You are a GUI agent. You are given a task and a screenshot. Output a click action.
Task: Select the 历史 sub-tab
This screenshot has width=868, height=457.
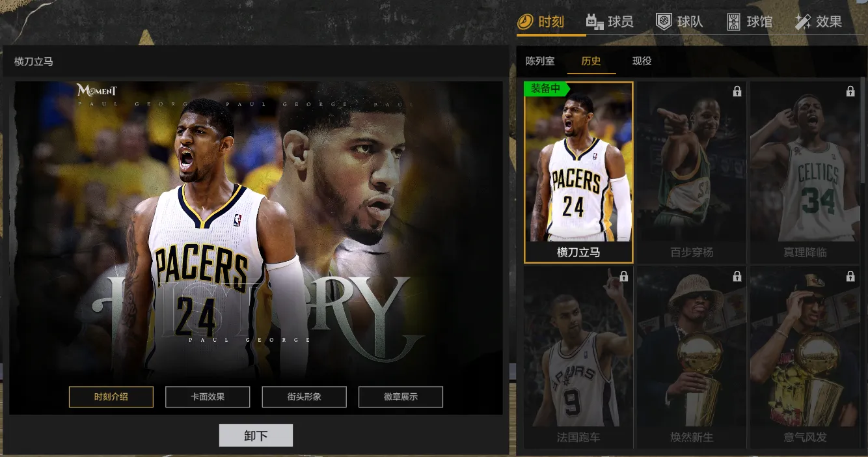tap(591, 61)
